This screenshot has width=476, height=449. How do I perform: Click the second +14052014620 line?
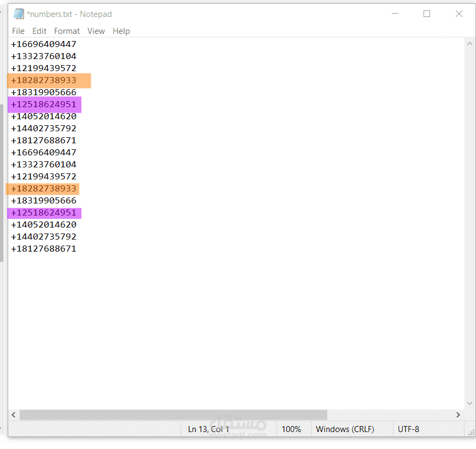click(x=44, y=224)
